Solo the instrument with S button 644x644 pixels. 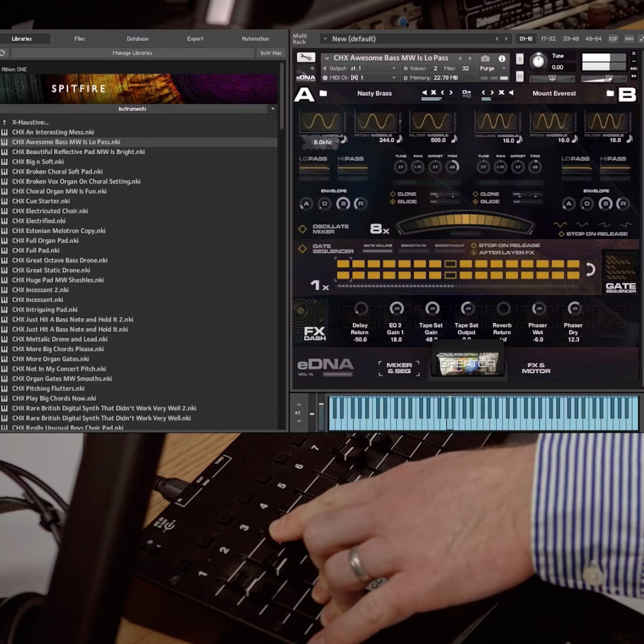(519, 59)
